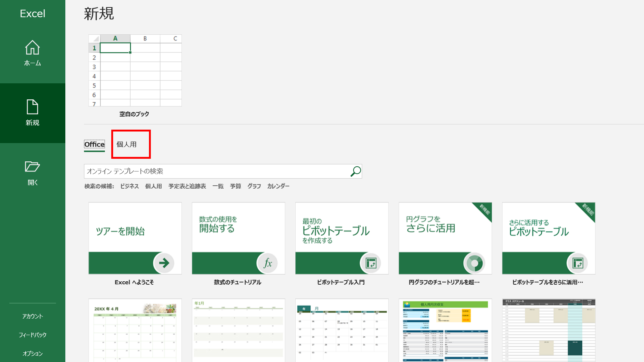The height and width of the screenshot is (362, 644).
Task: Click the search magnifier icon
Action: pos(355,171)
